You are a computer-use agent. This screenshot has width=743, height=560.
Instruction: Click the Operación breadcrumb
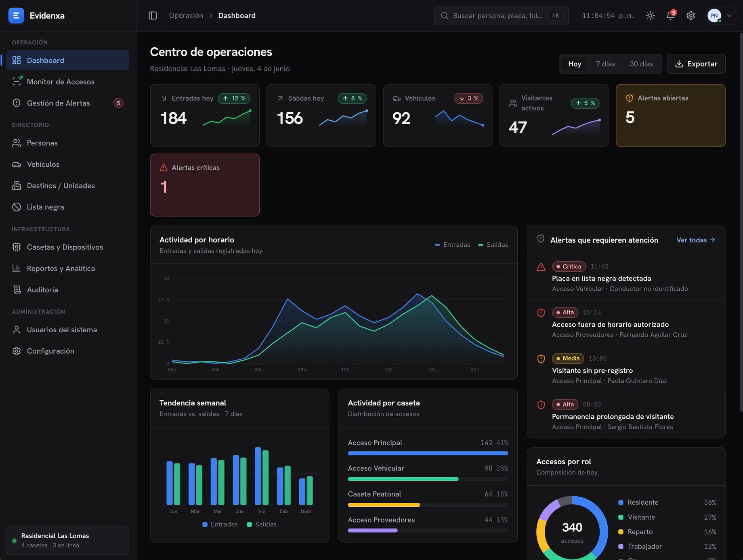pos(186,15)
